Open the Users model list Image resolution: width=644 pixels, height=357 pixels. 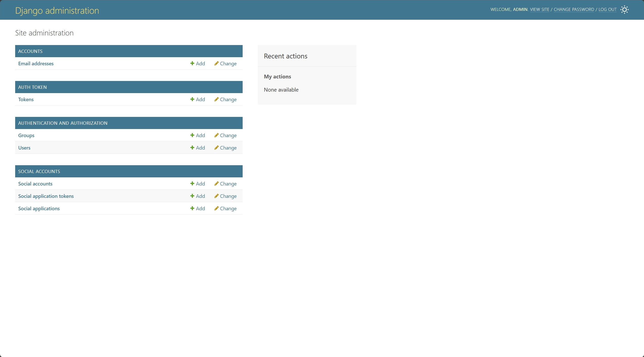tap(24, 148)
